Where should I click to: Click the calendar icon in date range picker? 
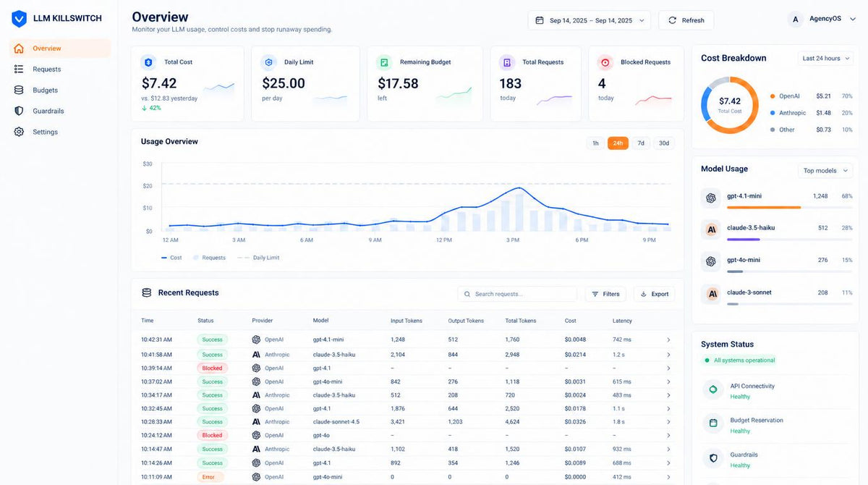click(x=540, y=20)
